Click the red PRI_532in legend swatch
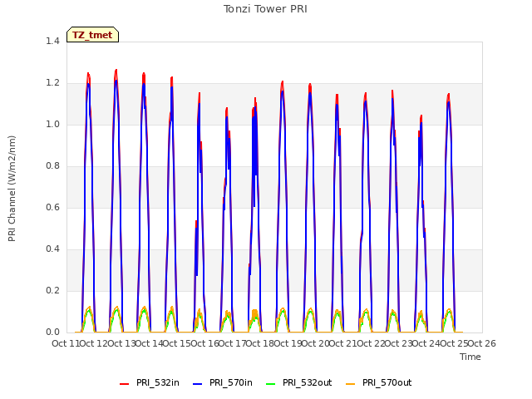This screenshot has width=532, height=399. point(124,384)
